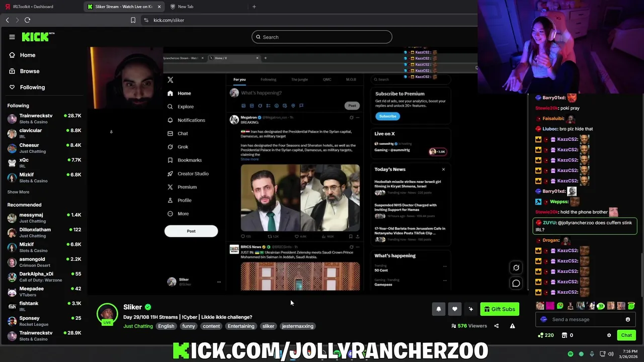This screenshot has height=362, width=644.
Task: Open Browse in Kick sidebar
Action: (x=24, y=71)
